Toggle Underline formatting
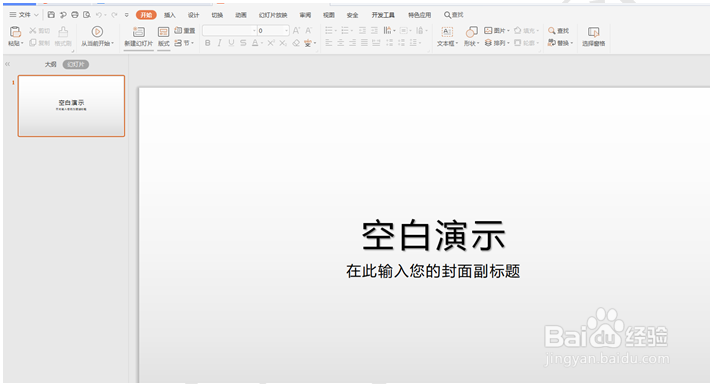710x384 pixels. tap(231, 43)
